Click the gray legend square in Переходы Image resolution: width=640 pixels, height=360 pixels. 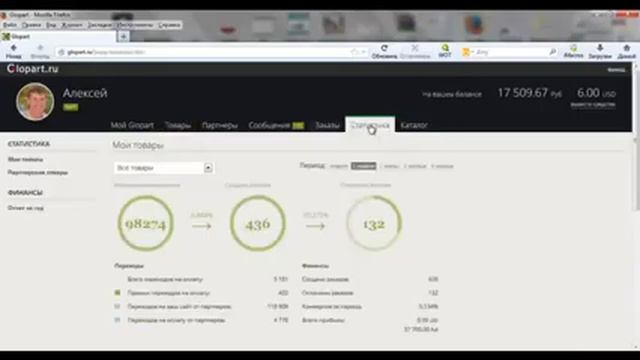click(x=118, y=306)
